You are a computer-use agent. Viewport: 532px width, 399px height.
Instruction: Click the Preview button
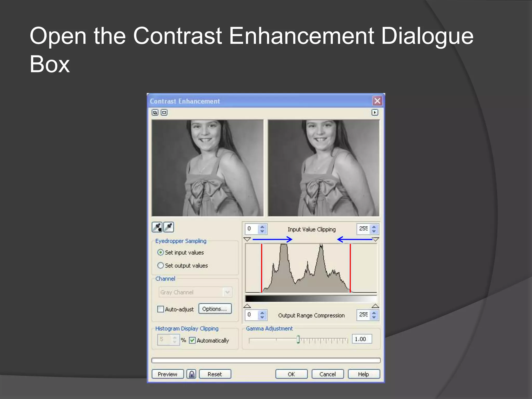tap(168, 374)
